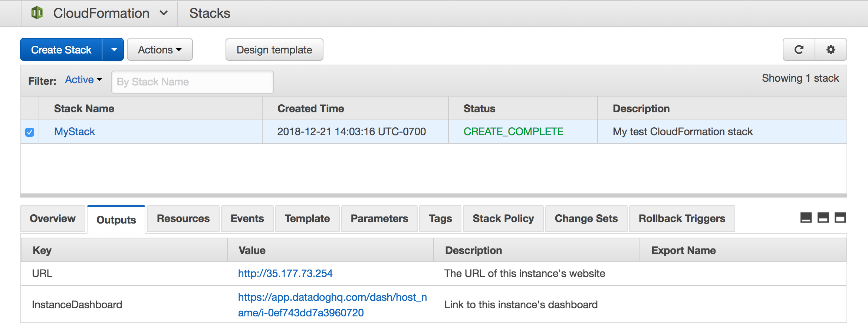Open the Rollback Triggers tab
The height and width of the screenshot is (329, 868).
[682, 218]
